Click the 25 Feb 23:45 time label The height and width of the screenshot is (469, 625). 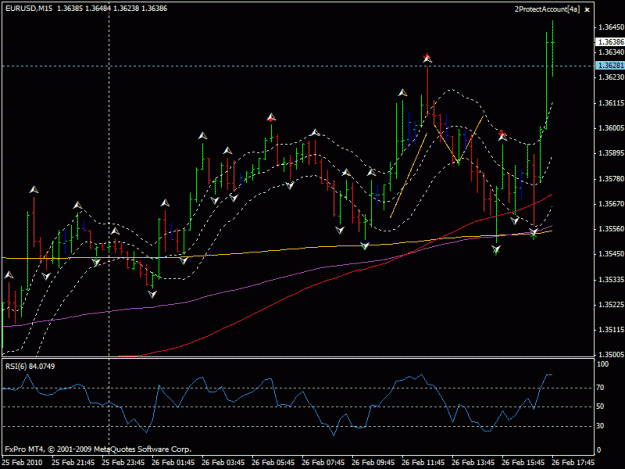[x=123, y=463]
